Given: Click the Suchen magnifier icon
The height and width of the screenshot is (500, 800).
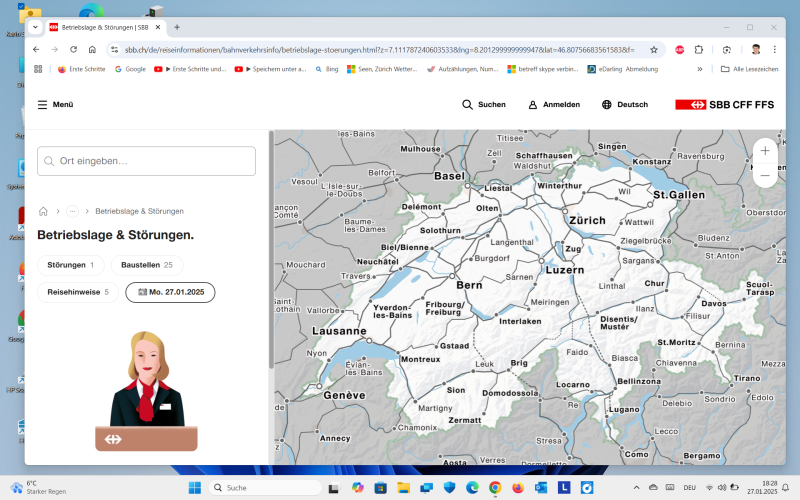Looking at the screenshot, I should 467,105.
